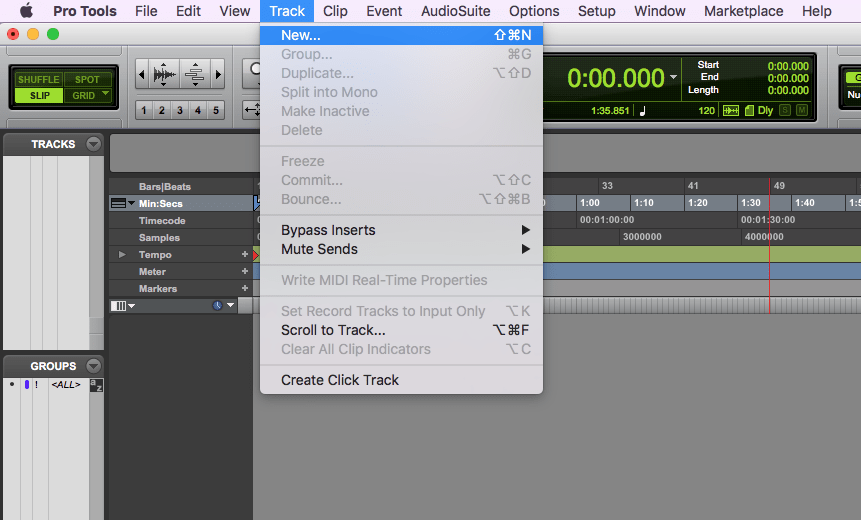Open the Groups list popup menu
861x520 pixels.
[x=94, y=366]
